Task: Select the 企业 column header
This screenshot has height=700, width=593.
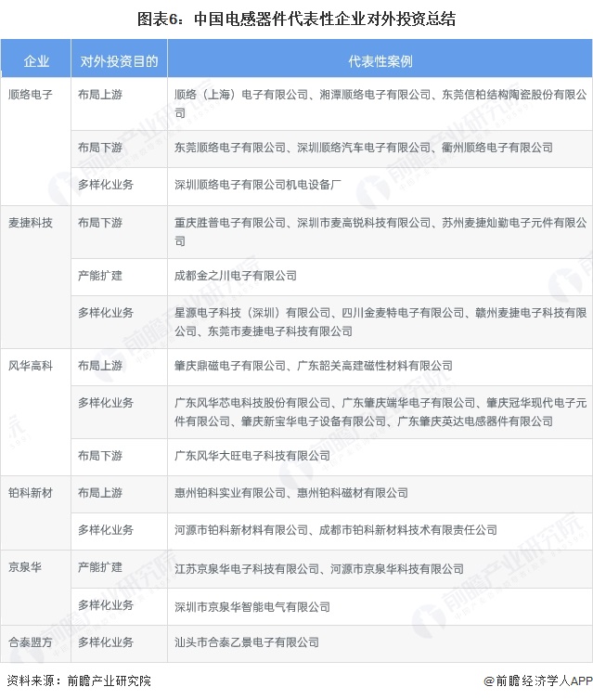Action: pyautogui.click(x=36, y=62)
